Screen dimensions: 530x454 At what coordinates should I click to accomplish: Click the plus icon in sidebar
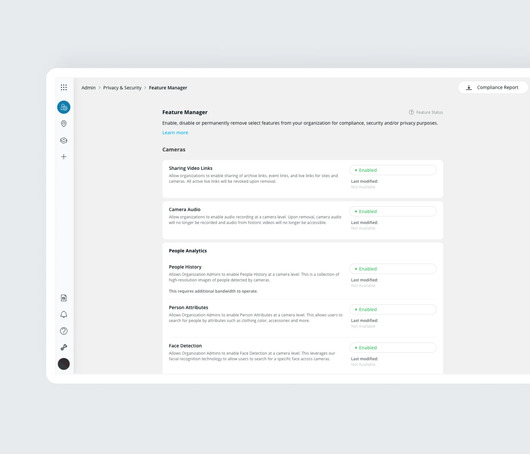pyautogui.click(x=64, y=157)
